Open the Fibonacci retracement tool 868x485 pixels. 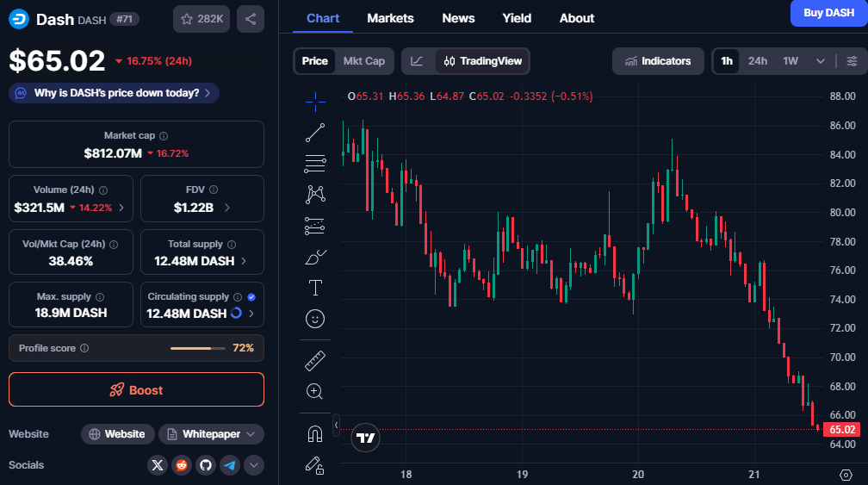click(x=315, y=164)
